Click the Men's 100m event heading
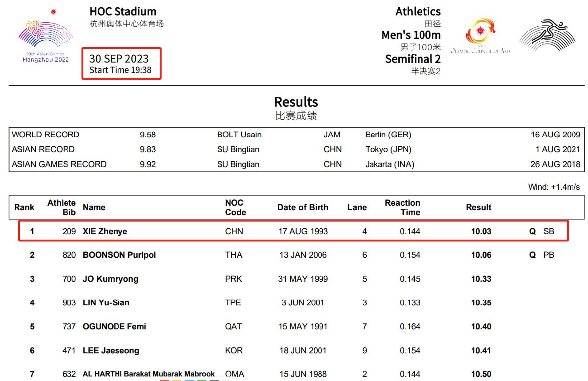The height and width of the screenshot is (381, 588). 411,35
